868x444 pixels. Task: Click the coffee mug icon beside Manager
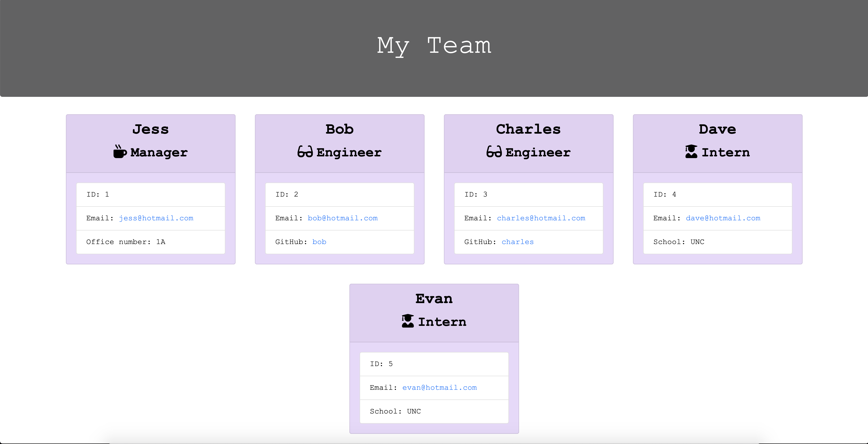pos(120,152)
